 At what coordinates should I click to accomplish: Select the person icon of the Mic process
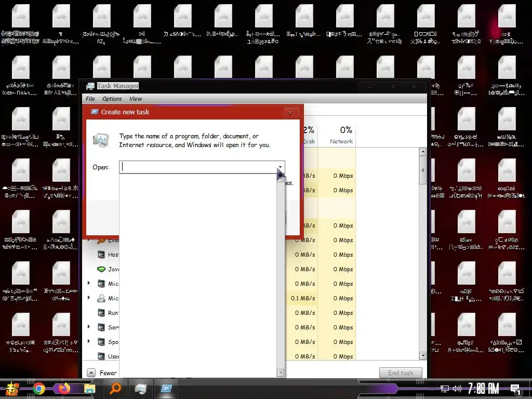click(101, 298)
